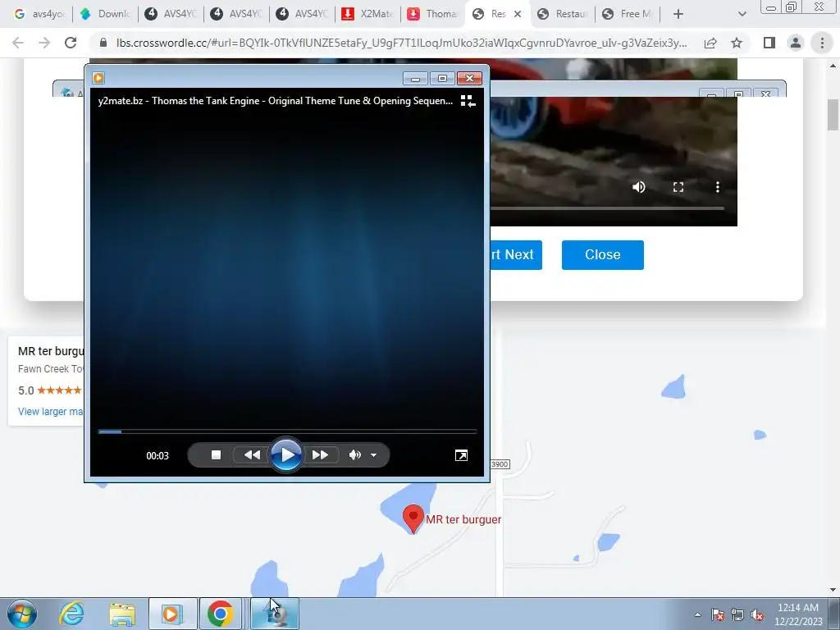840x630 pixels.
Task: Enter fullscreen on the web page video
Action: 678,187
